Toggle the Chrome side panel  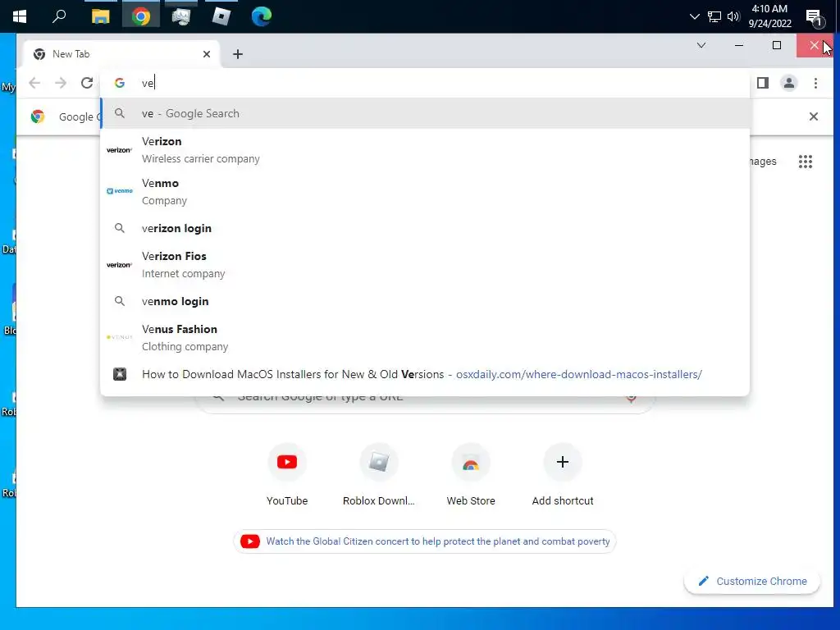763,83
